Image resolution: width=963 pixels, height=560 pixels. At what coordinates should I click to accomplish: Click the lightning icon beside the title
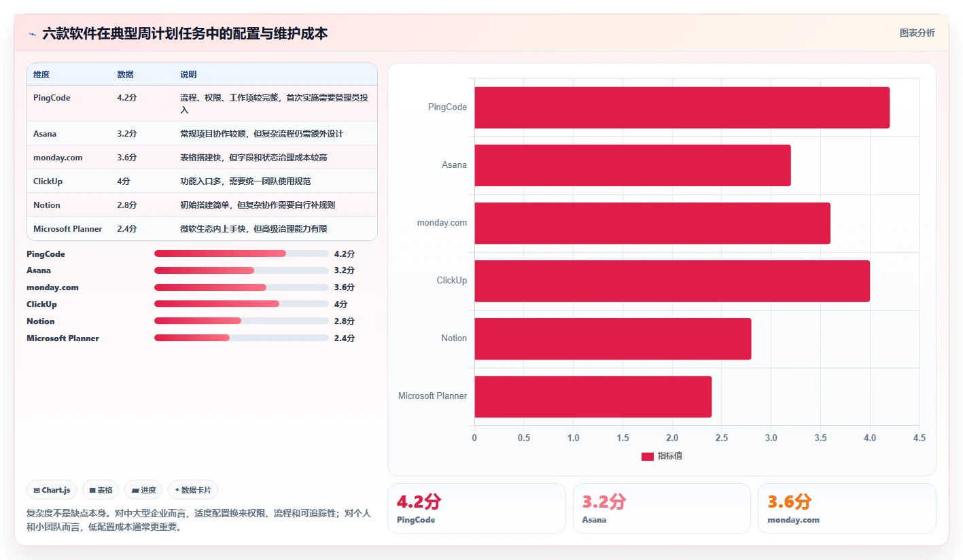33,34
